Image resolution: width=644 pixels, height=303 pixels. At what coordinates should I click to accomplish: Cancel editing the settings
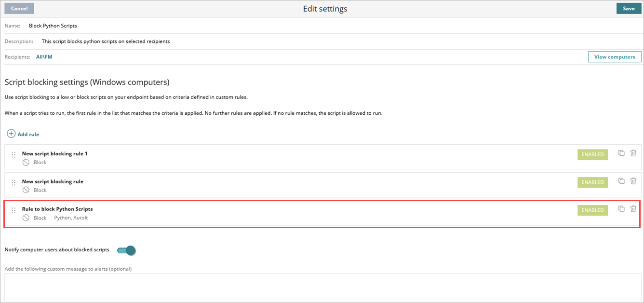19,8
